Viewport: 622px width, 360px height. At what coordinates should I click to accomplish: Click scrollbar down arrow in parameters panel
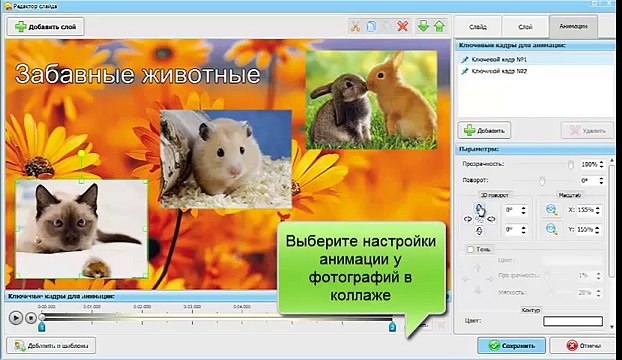click(x=612, y=327)
